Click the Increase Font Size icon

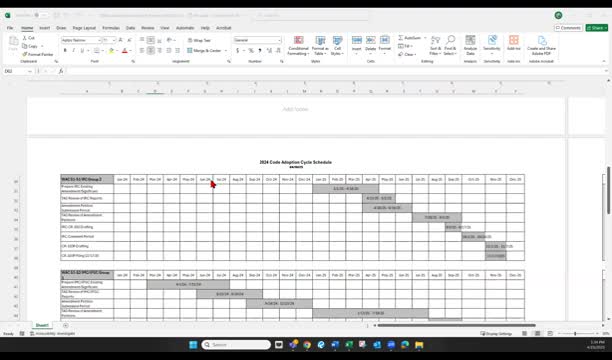pos(121,40)
